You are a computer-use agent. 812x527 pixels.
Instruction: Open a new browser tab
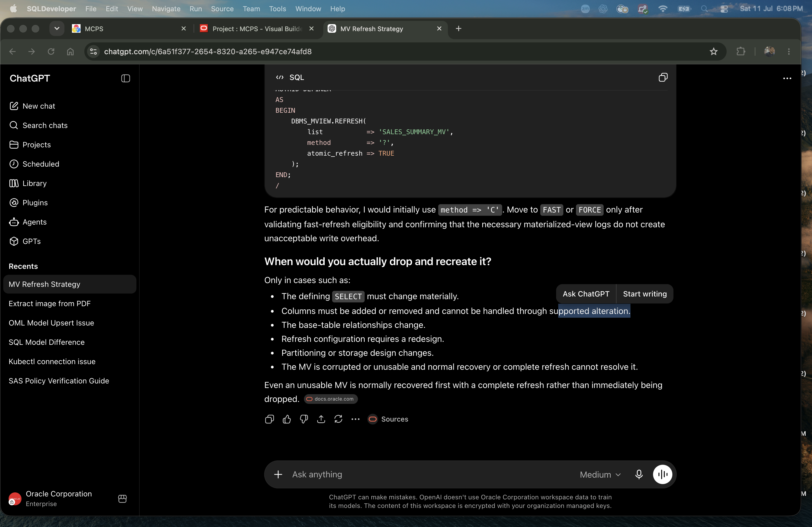pos(459,29)
